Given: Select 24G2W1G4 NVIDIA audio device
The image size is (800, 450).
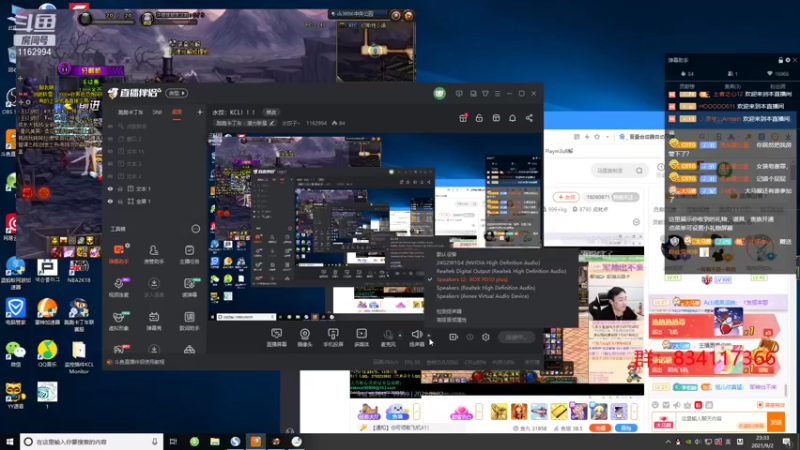Looking at the screenshot, I should (488, 263).
